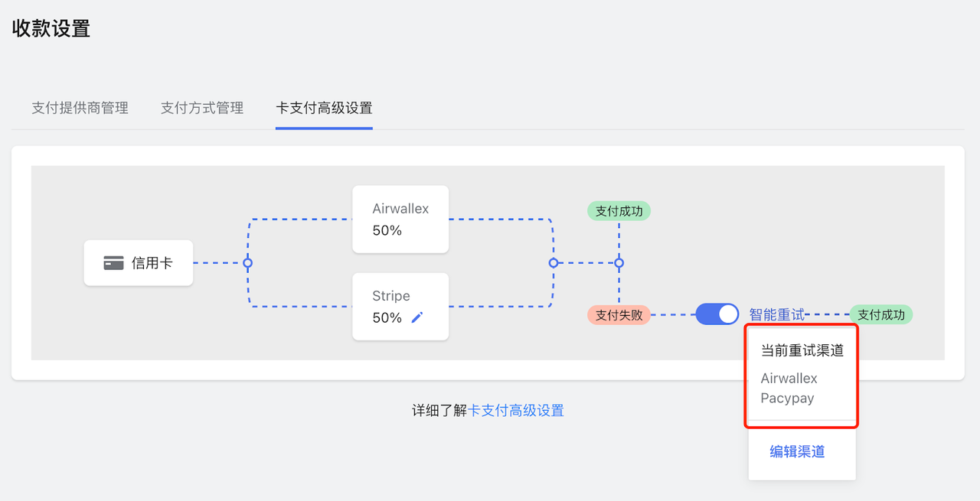Image resolution: width=980 pixels, height=501 pixels.
Task: Click the green 支付成功 badge above the split
Action: (x=619, y=210)
